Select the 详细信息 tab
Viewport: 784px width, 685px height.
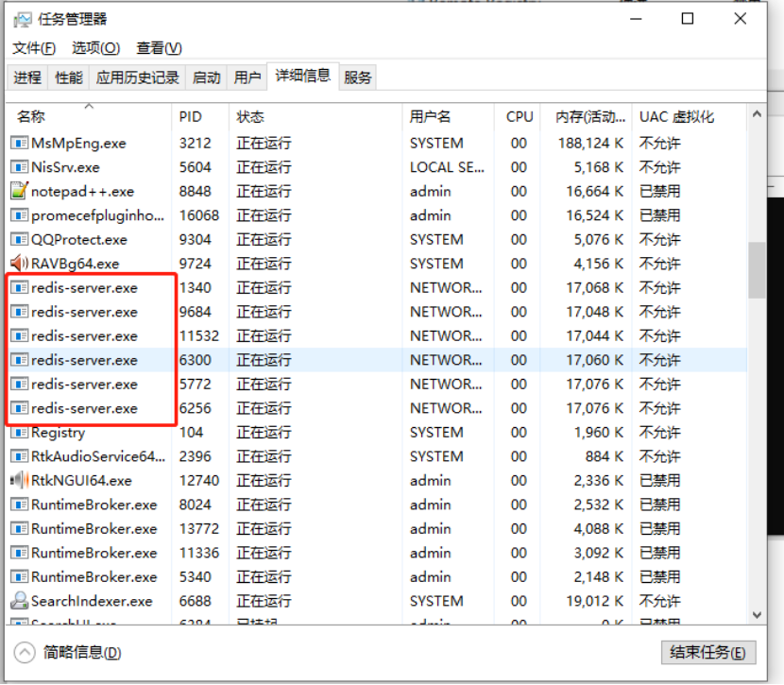(x=303, y=76)
